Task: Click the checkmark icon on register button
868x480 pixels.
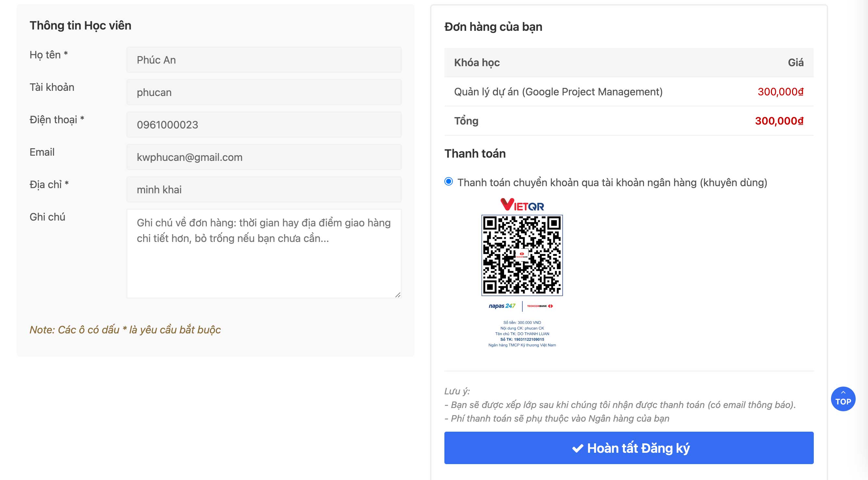Action: click(577, 448)
